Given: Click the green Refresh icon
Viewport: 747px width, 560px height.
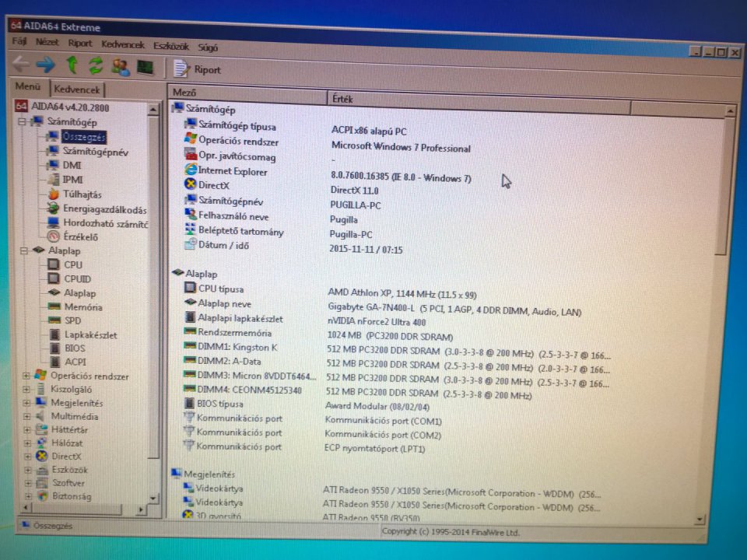Looking at the screenshot, I should [96, 65].
